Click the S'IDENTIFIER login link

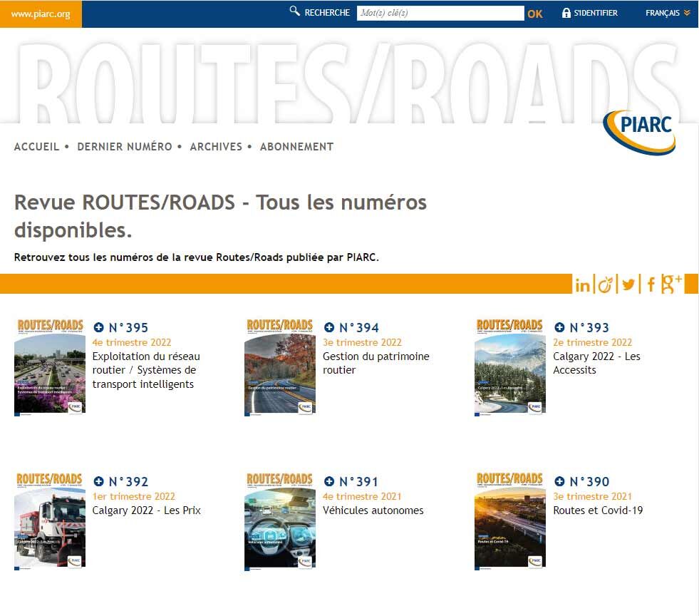(x=596, y=13)
